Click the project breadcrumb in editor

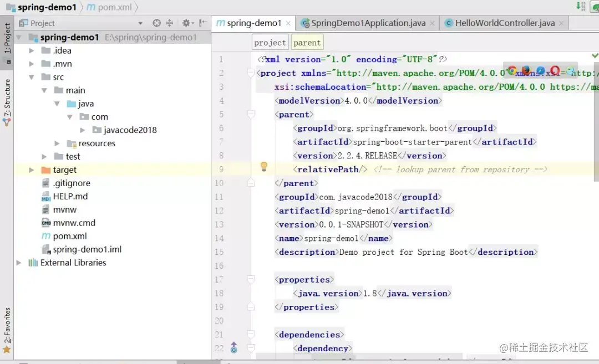coord(270,43)
